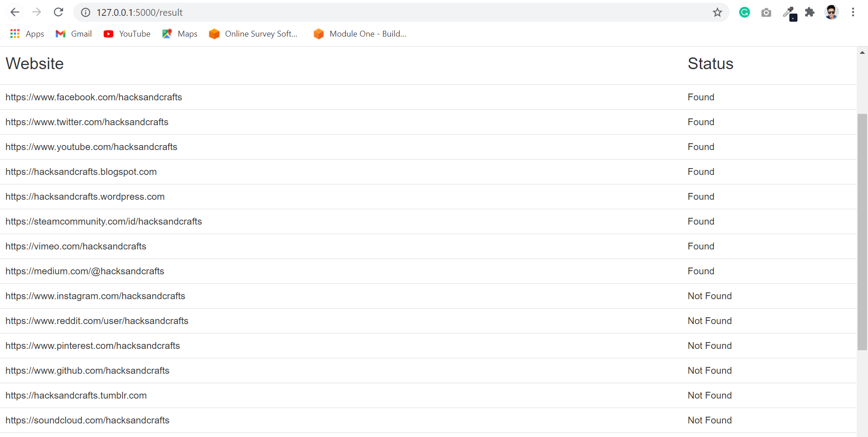The width and height of the screenshot is (868, 437).
Task: Click the Found status in vimeo row
Action: coord(701,246)
